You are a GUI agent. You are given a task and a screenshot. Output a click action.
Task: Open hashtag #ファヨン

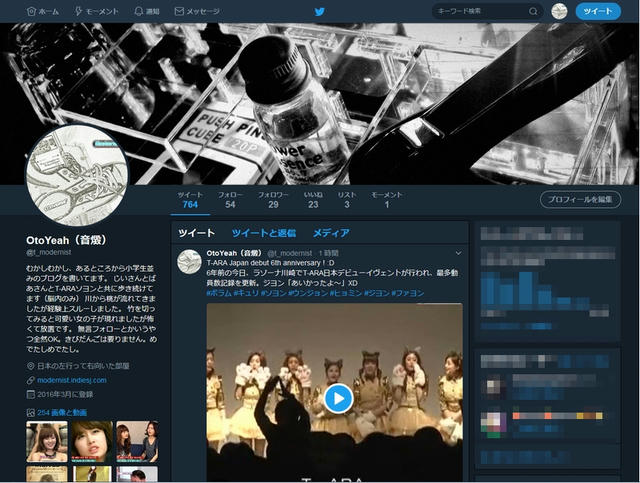tap(407, 293)
